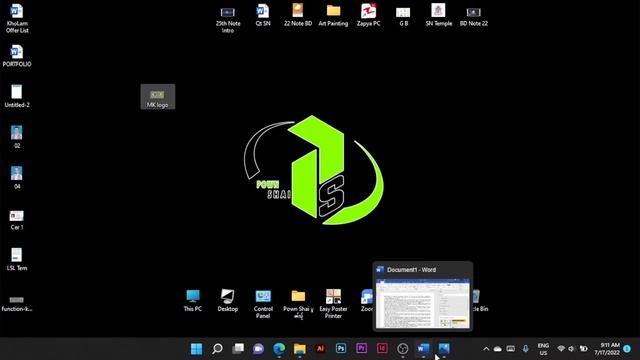Open the Document1 - Word preview thumbnail
640x360 pixels.
[x=423, y=303]
